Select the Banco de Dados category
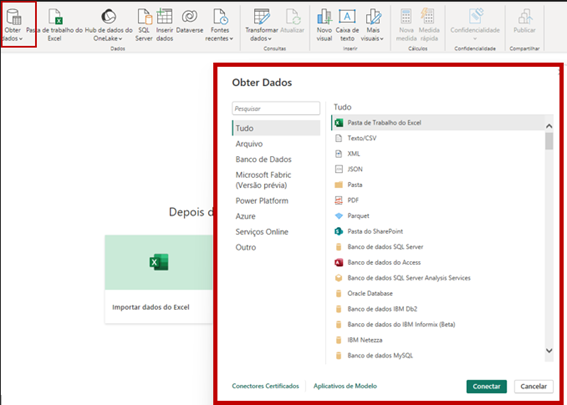Screen dimensions: 567x405 276,159
